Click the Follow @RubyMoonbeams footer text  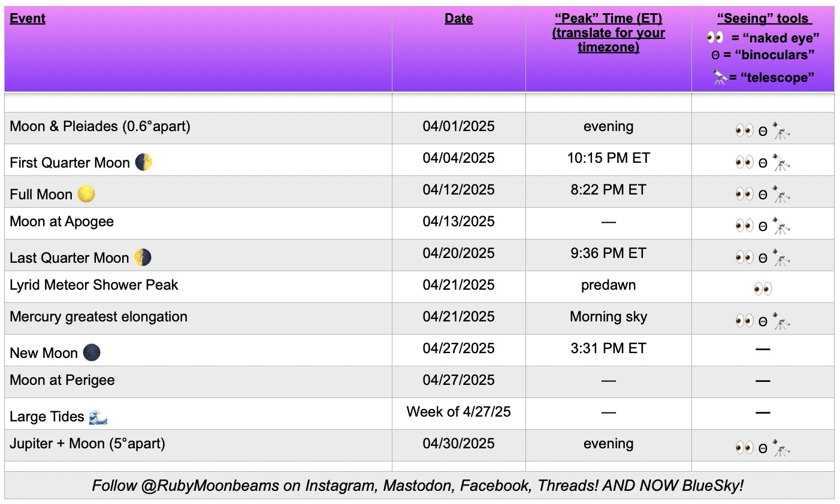418,485
